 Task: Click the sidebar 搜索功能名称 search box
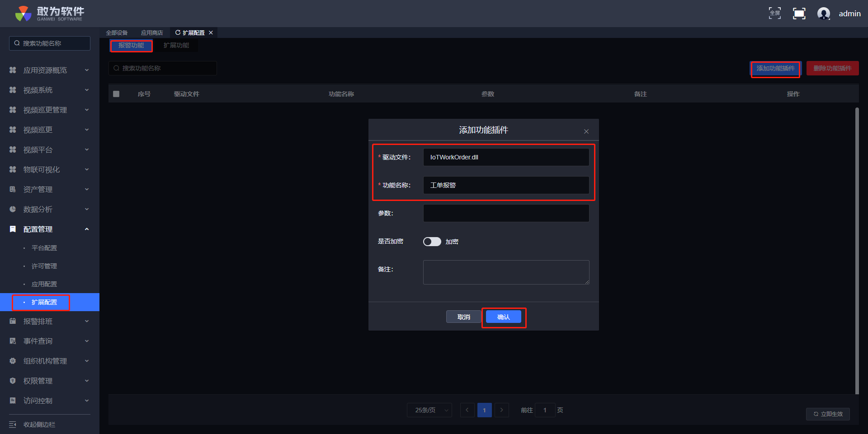pyautogui.click(x=50, y=43)
